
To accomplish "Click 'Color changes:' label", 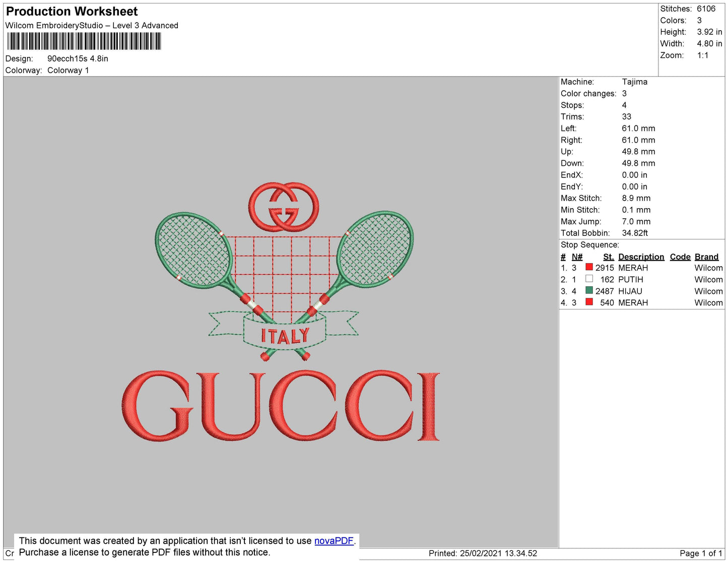I will point(588,93).
